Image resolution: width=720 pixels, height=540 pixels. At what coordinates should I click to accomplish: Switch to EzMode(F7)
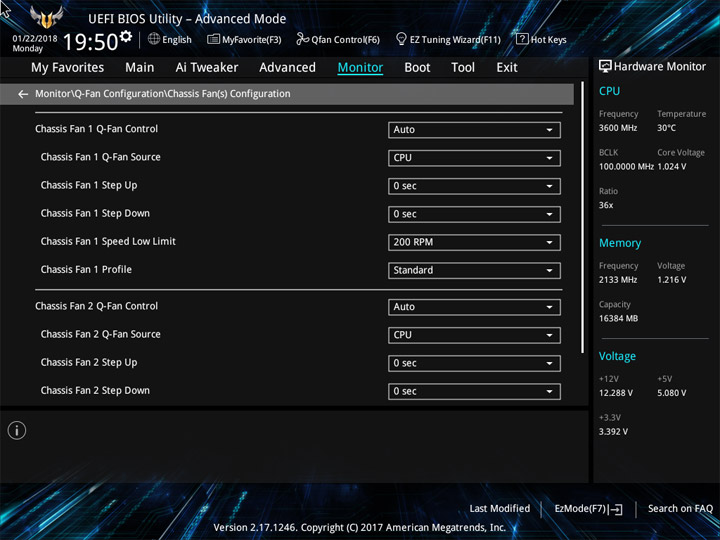point(589,509)
